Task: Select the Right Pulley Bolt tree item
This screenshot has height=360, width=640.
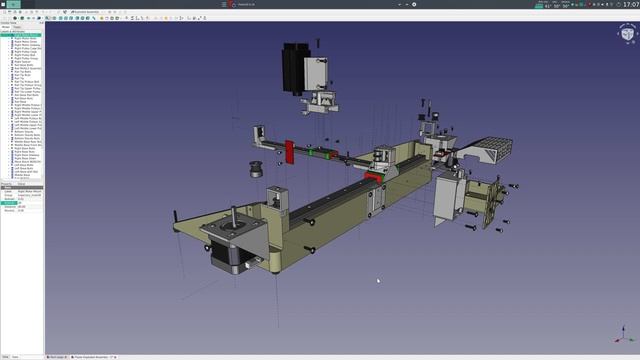Action: click(x=24, y=55)
